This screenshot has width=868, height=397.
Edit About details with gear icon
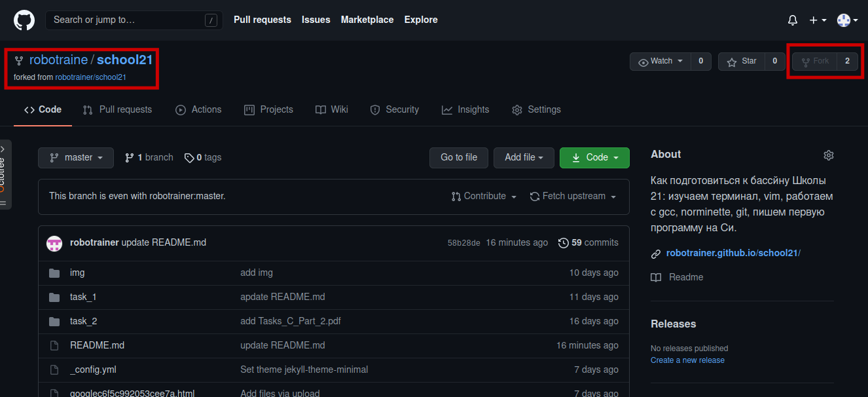tap(829, 155)
